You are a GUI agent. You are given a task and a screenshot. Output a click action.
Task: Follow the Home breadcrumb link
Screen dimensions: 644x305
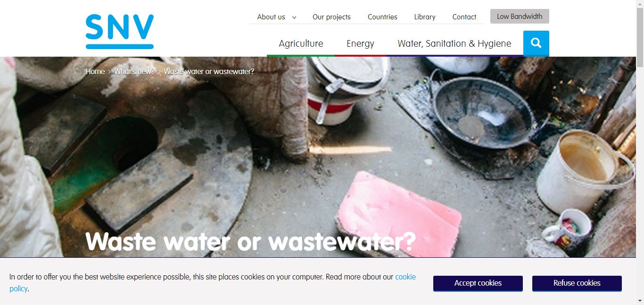(x=95, y=71)
